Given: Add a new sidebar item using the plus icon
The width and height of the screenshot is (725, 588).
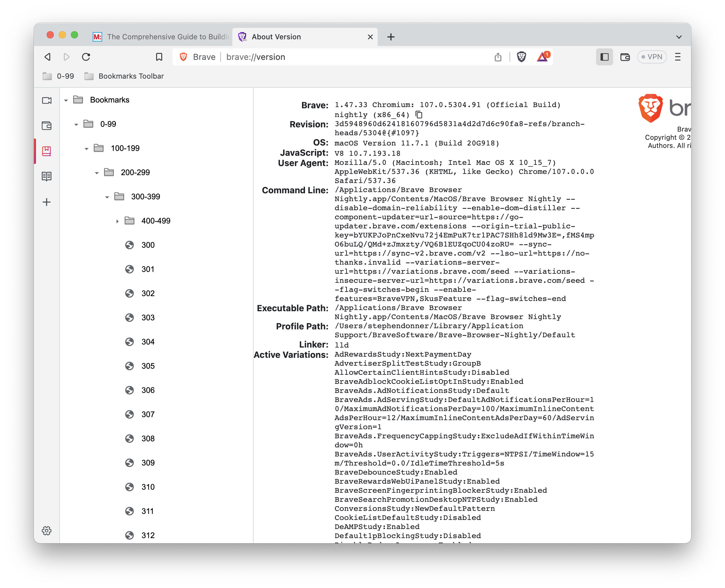Looking at the screenshot, I should click(47, 202).
